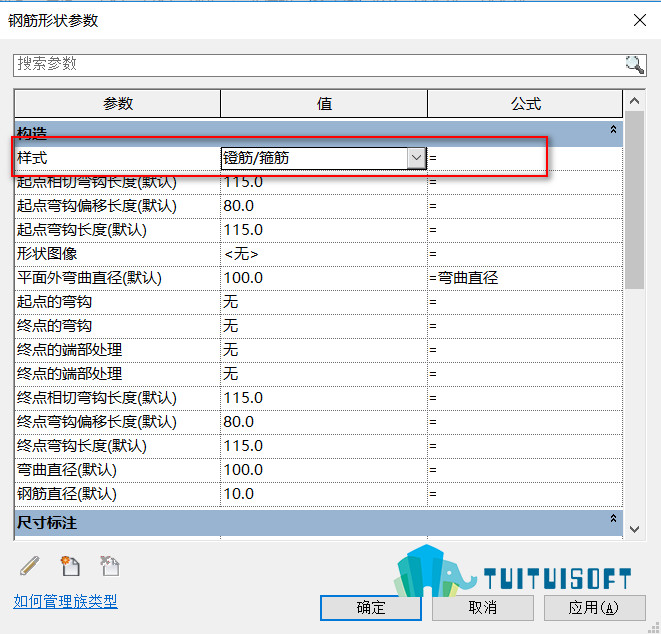The width and height of the screenshot is (661, 634).
Task: Click the formula cell of 样式 row
Action: click(x=525, y=158)
